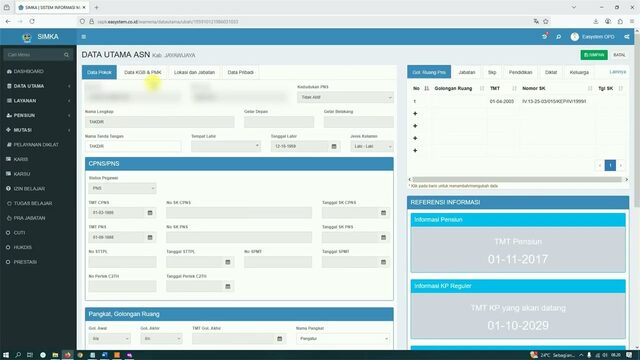Switch to Lokasi dan Jabatan tab
Screen dimensions: 640x360
(x=194, y=72)
